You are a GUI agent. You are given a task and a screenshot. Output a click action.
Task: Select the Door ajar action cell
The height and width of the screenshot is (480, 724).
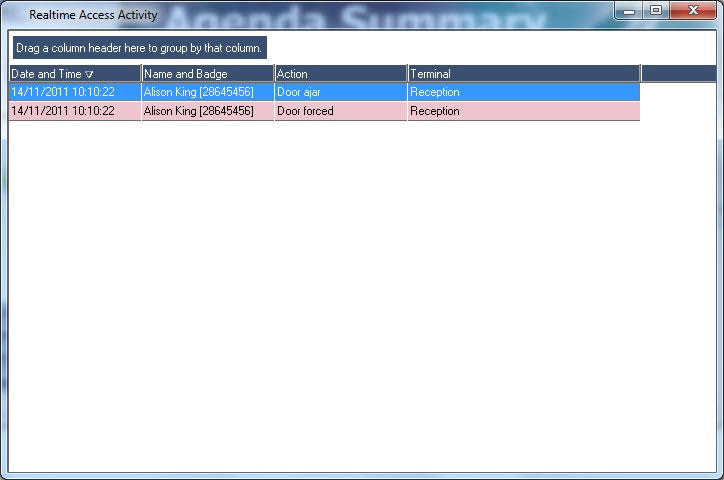coord(299,92)
